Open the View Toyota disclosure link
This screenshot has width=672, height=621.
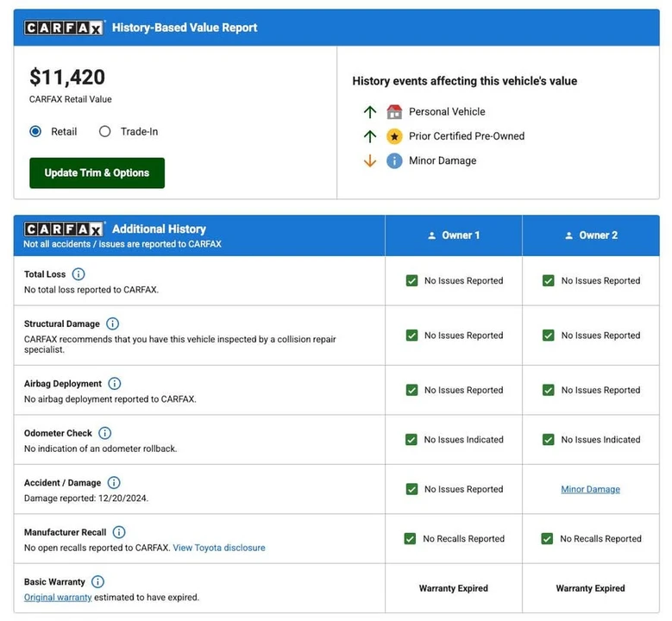[x=219, y=548]
